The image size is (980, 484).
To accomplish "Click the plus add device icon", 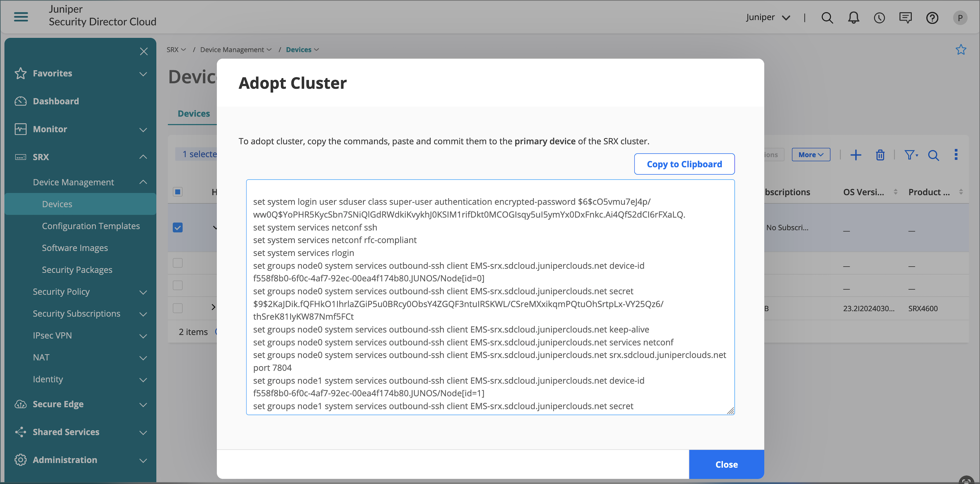I will (856, 155).
